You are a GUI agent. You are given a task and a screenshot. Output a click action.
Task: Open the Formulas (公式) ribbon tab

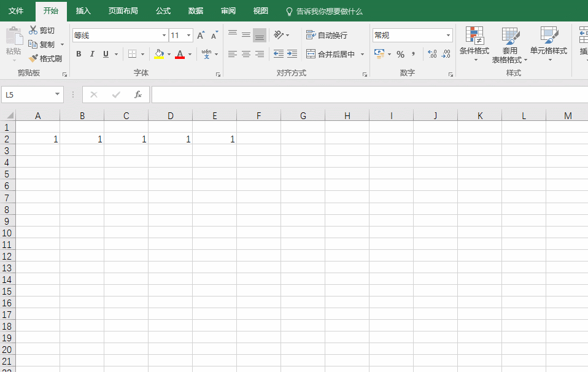pos(163,11)
